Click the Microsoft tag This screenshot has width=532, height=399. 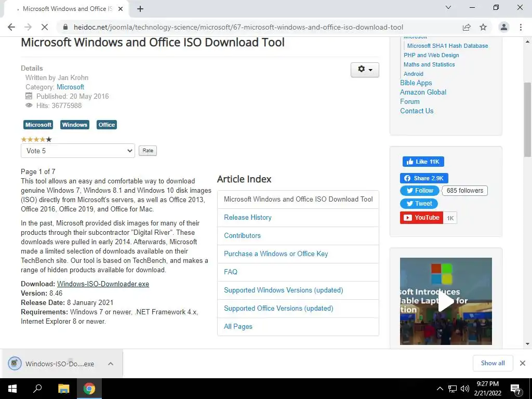tap(38, 125)
